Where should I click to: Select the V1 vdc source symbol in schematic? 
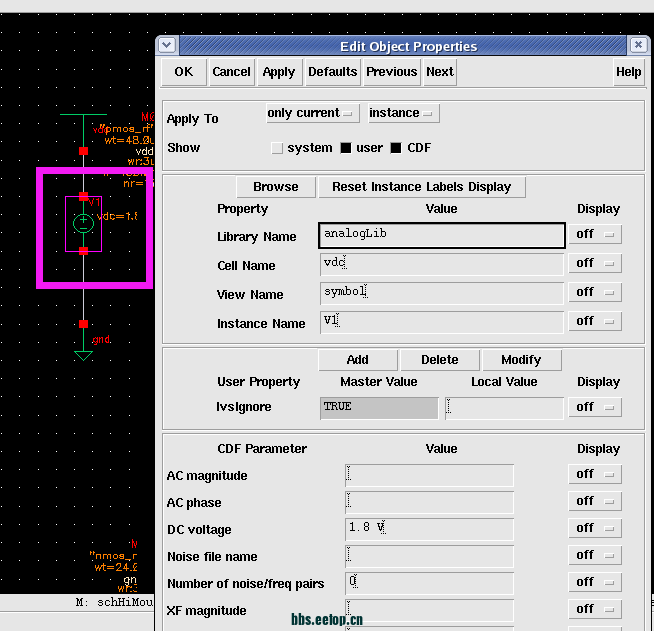click(83, 224)
